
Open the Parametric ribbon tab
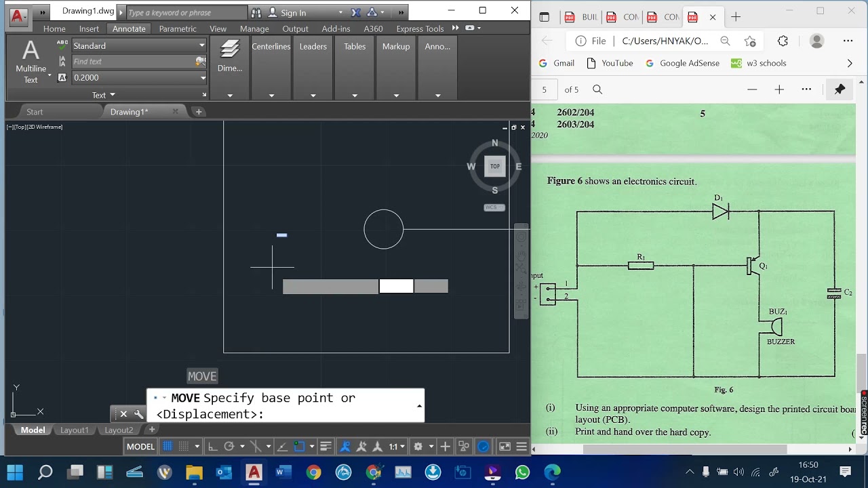(178, 28)
